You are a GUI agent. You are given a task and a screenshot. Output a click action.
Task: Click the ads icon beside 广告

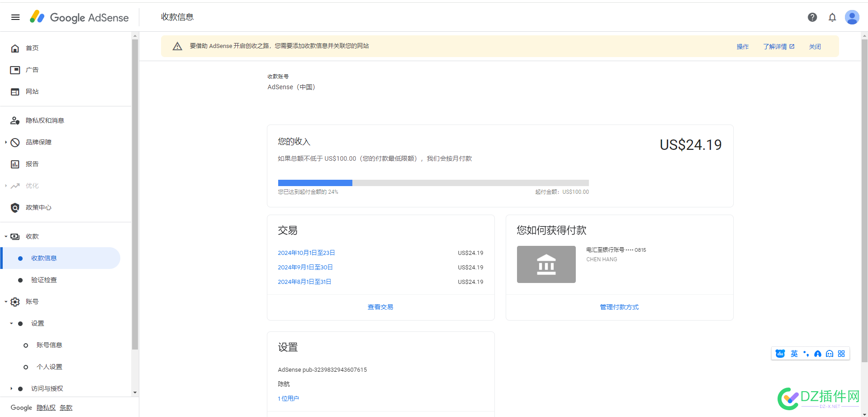click(15, 70)
